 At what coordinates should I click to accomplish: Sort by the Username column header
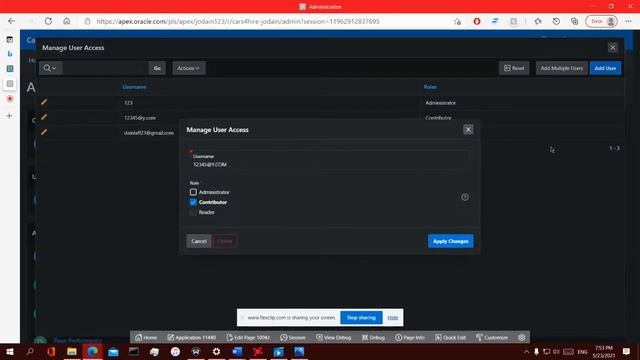pos(134,87)
